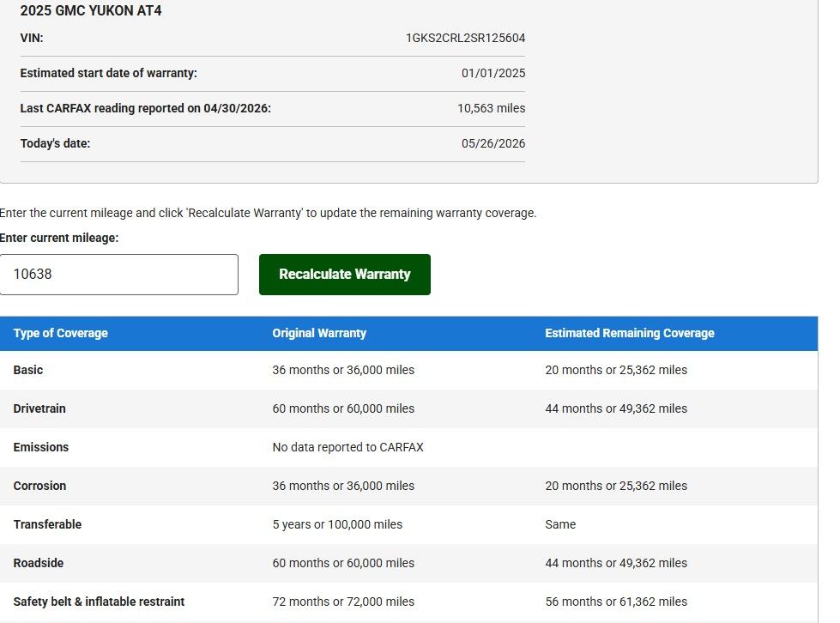
Task: Click the 'Today's date:' label
Action: click(55, 143)
